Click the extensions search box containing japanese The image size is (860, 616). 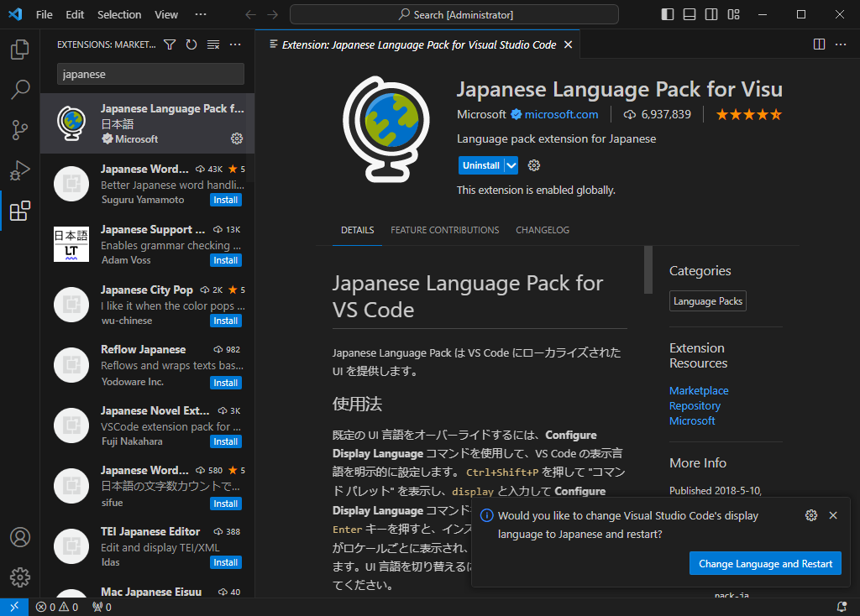point(150,74)
